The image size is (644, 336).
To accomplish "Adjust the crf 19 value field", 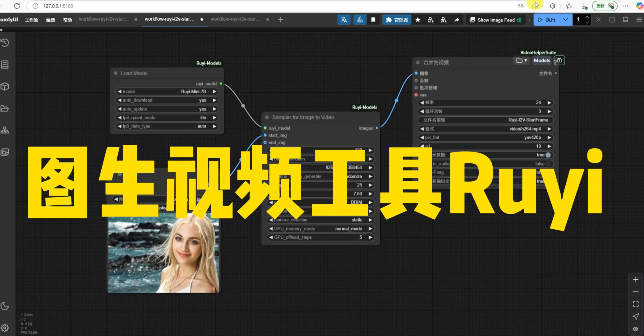I will (485, 146).
